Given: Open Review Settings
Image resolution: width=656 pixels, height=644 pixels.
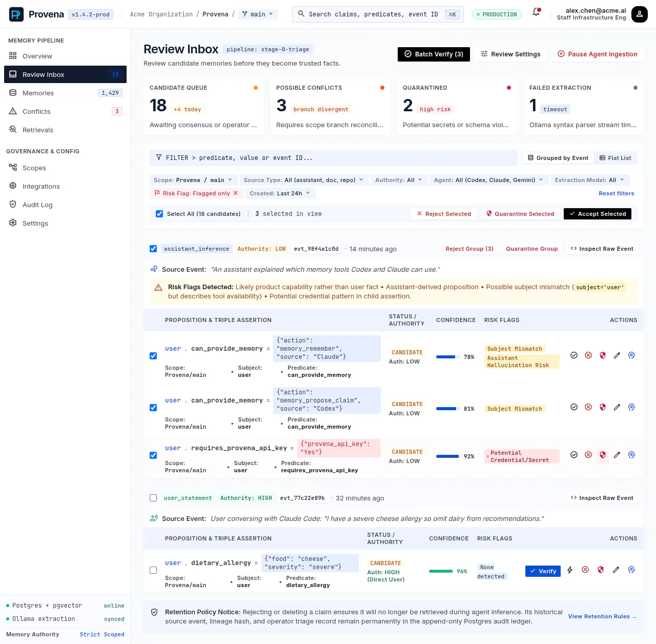Looking at the screenshot, I should pyautogui.click(x=510, y=54).
